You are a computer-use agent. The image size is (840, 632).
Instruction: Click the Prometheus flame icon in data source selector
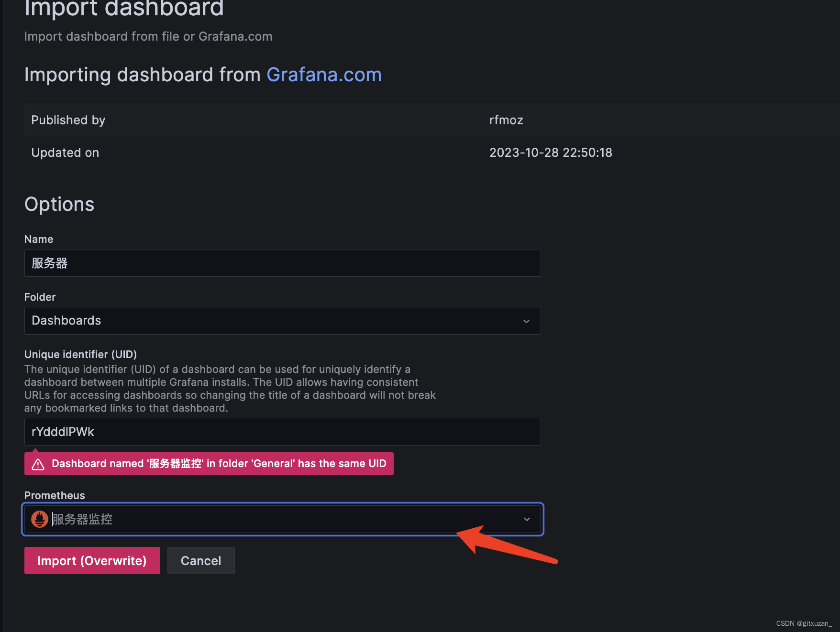[40, 519]
